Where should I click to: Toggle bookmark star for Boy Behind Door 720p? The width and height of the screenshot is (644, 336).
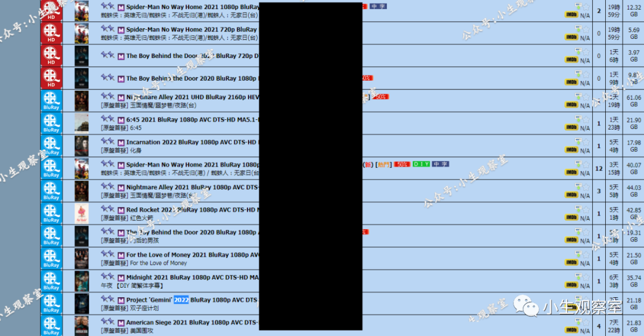586,52
